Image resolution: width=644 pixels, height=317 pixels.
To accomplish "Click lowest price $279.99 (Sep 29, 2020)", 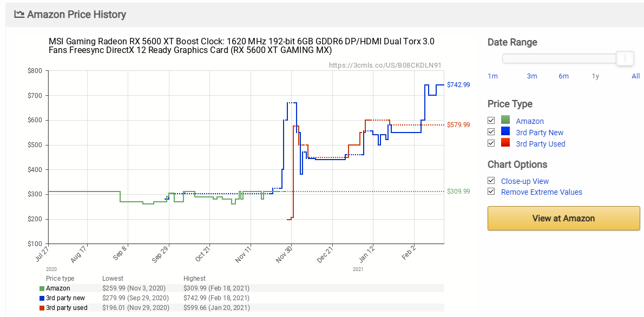I will click(136, 298).
